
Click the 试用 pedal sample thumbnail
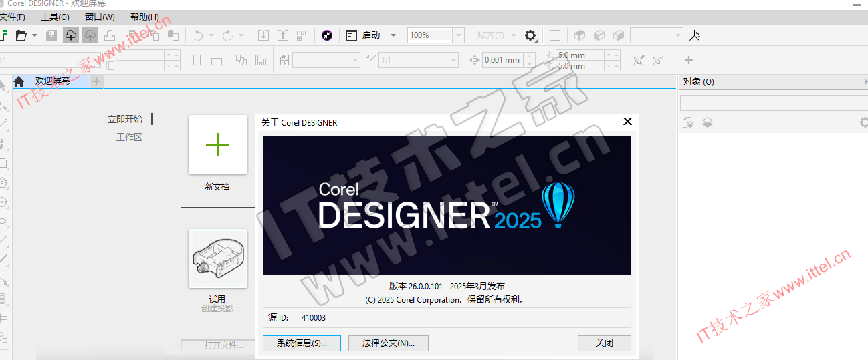click(217, 258)
